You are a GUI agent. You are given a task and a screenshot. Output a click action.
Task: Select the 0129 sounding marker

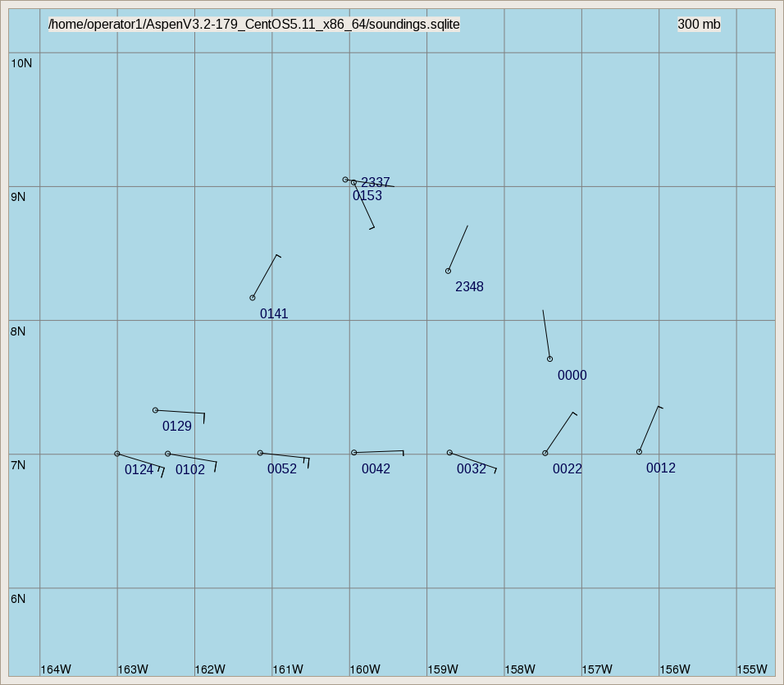pyautogui.click(x=156, y=410)
